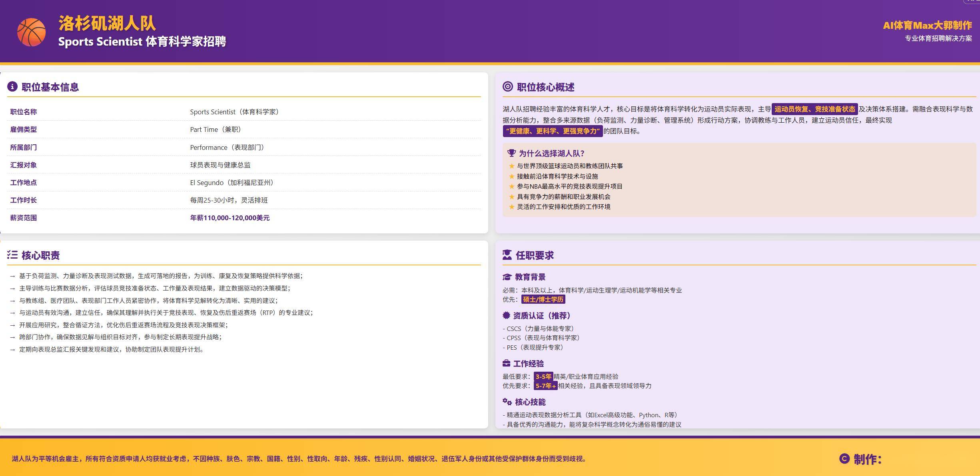
Task: Click the trophy icon beside 为什么选择湖人队
Action: pos(511,153)
